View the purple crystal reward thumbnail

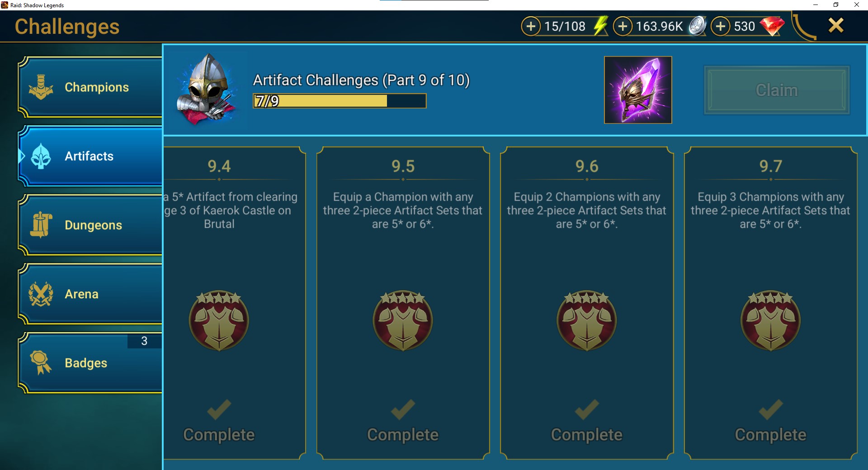pyautogui.click(x=638, y=90)
